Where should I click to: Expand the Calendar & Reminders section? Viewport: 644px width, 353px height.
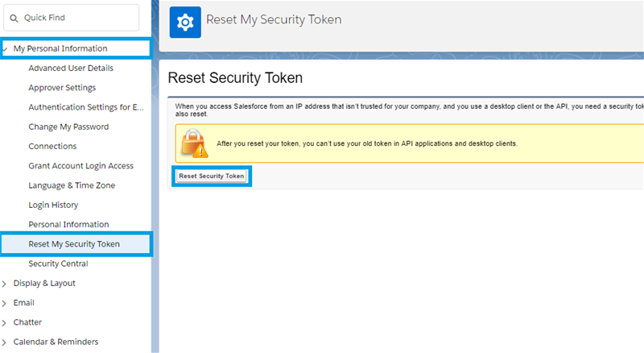[x=6, y=342]
